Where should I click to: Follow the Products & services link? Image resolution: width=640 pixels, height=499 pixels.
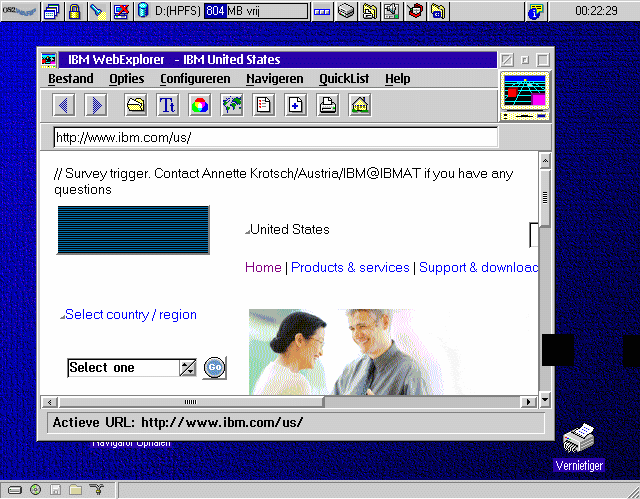(350, 267)
